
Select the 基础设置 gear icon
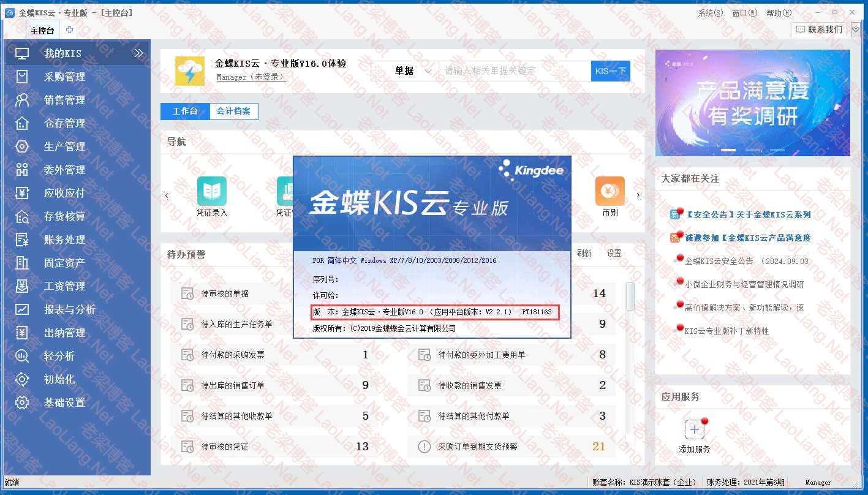pos(22,402)
